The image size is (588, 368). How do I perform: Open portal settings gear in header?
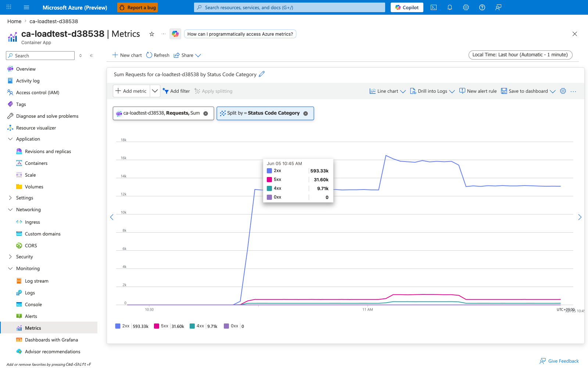[x=466, y=7]
